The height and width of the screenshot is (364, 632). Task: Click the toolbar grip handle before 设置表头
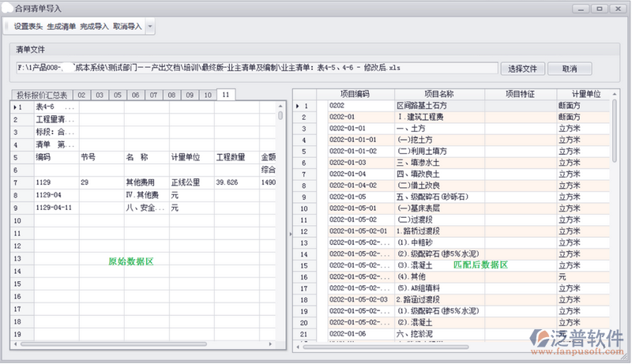[x=7, y=26]
